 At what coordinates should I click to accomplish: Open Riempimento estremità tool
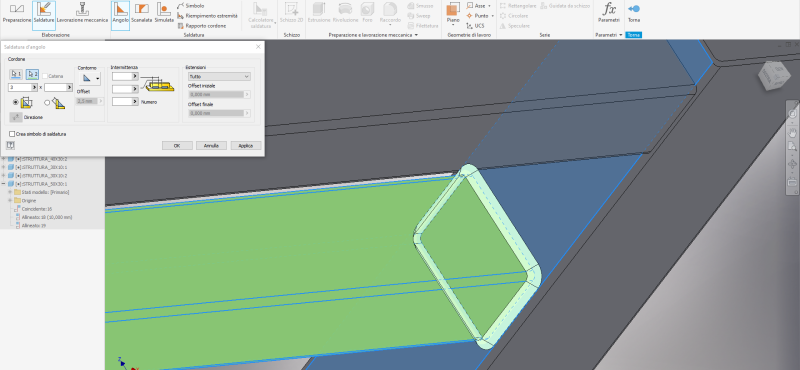coord(208,16)
